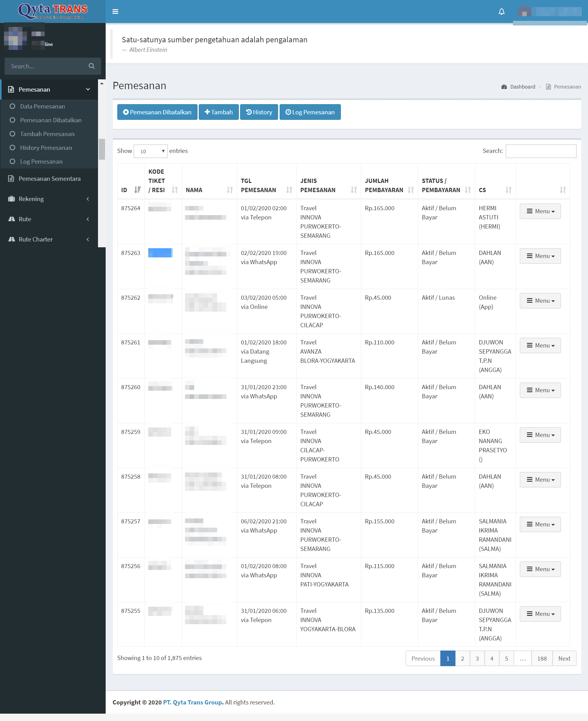Go to page 188 of results
Viewport: 588px width, 721px height.
point(541,658)
